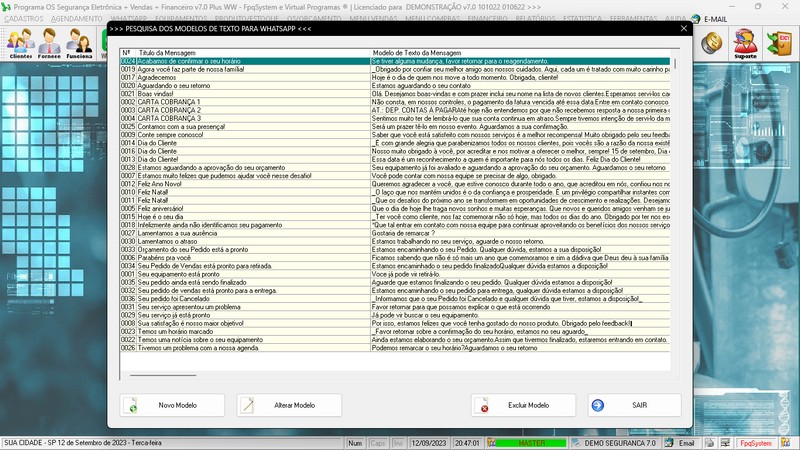800x450 pixels.
Task: Open the RELATÓRIOS menu behind dialog
Action: pos(535,19)
